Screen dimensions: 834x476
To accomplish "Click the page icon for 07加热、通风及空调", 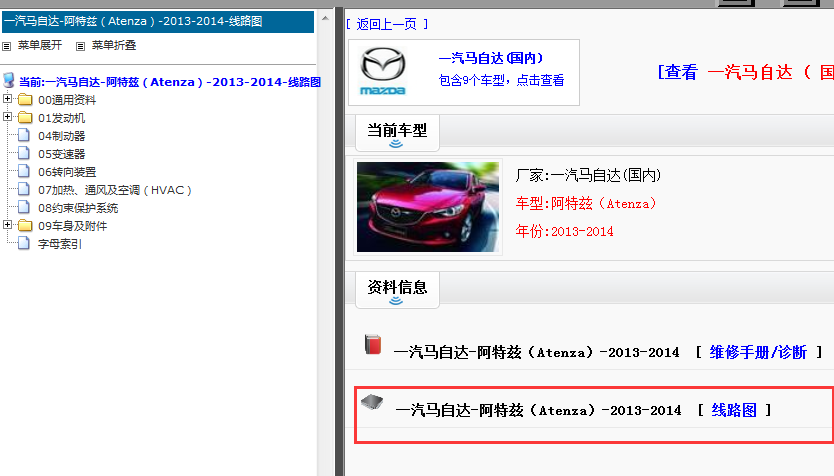I will pos(24,189).
